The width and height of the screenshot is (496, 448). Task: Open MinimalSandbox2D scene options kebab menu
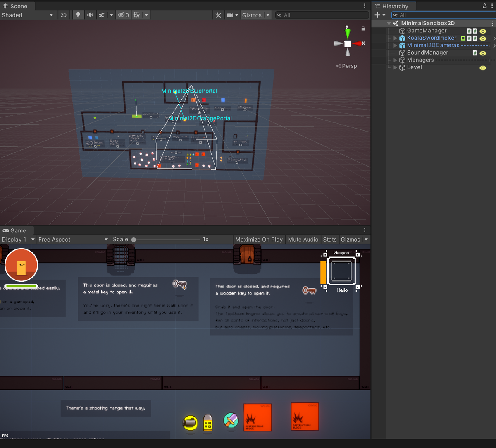[492, 23]
